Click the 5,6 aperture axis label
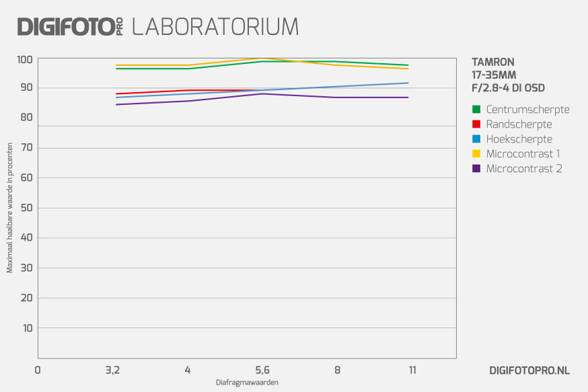This screenshot has height=392, width=588. (262, 370)
